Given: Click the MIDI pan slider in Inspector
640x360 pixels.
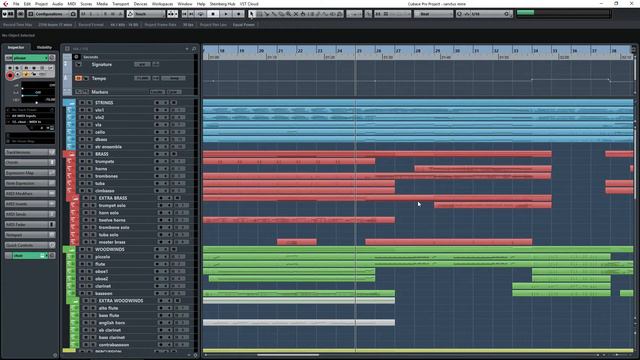Looking at the screenshot, I should tap(38, 93).
